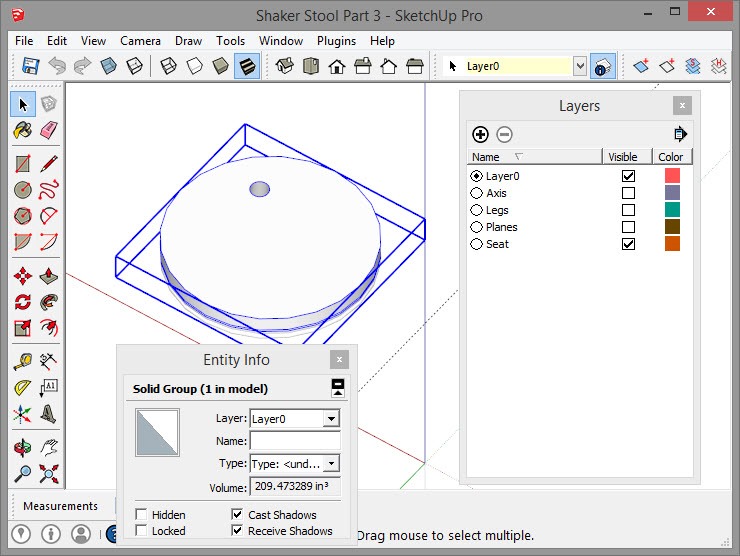Make Seat the active layer
740x556 pixels.
(476, 244)
